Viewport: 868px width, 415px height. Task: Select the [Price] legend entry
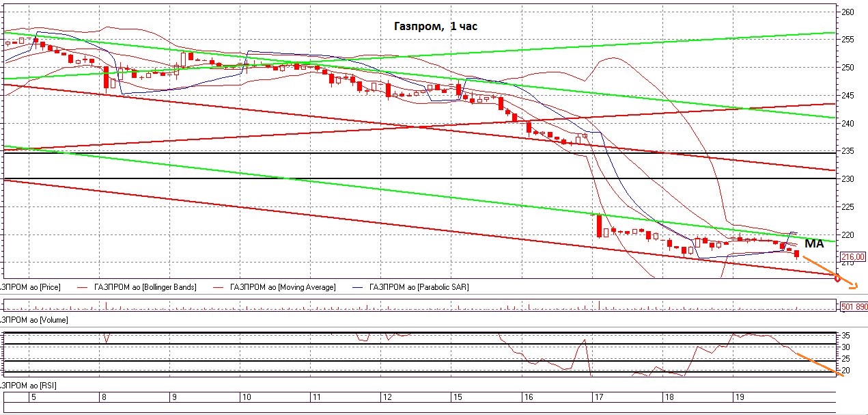pyautogui.click(x=30, y=287)
